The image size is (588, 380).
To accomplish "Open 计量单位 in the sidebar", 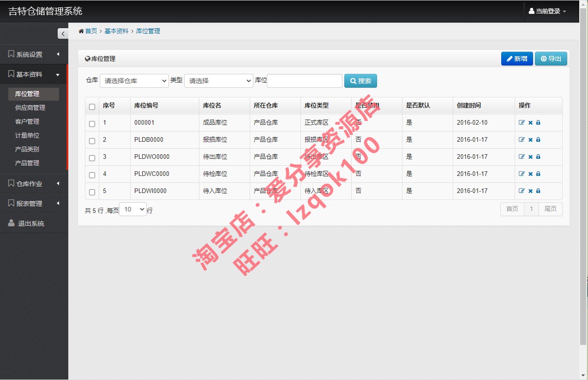I will point(27,135).
